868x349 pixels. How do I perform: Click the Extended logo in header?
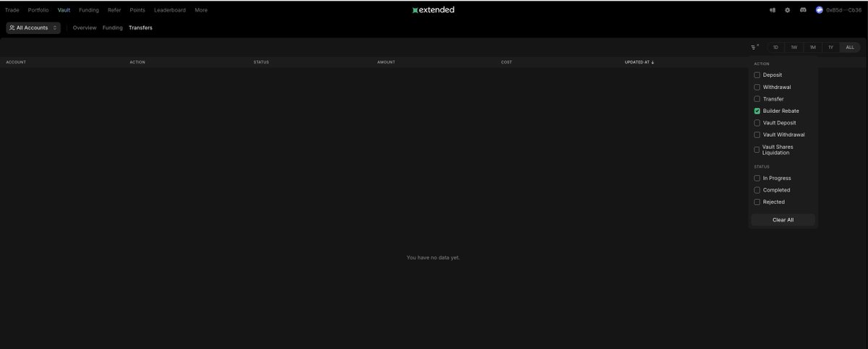tap(433, 10)
